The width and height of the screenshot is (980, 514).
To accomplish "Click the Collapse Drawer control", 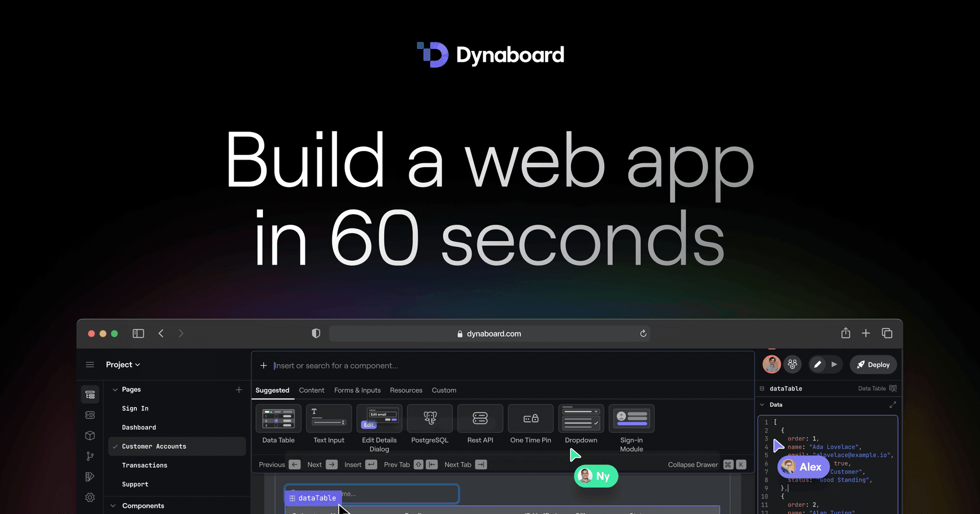I will 693,465.
